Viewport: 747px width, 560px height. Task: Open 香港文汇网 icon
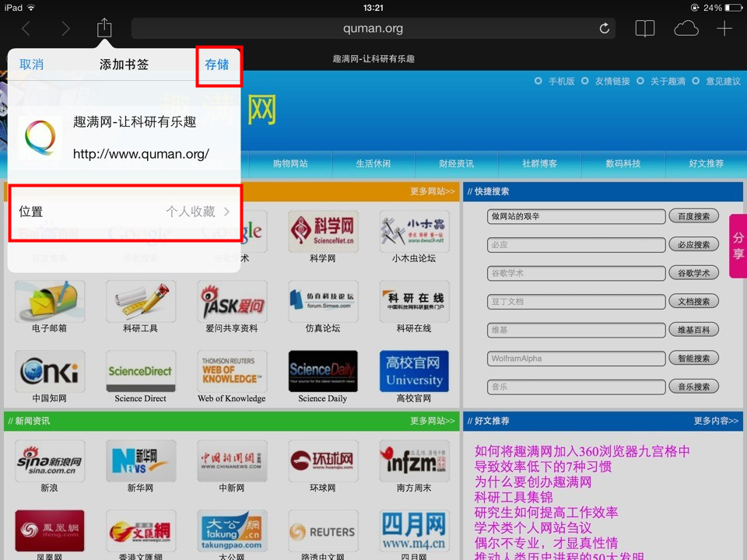click(141, 530)
